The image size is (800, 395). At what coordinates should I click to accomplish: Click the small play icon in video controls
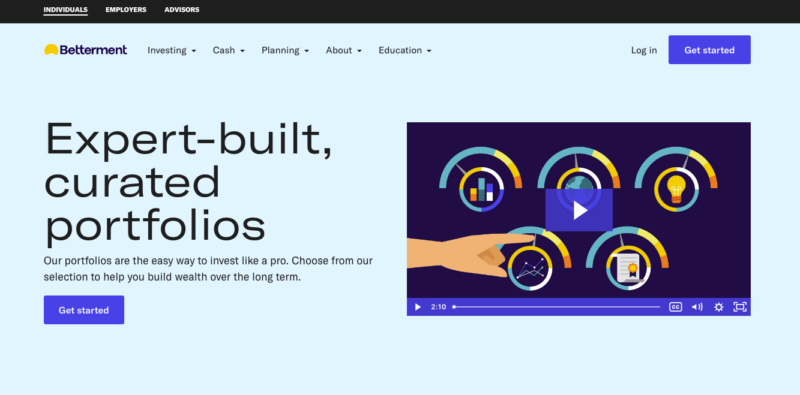pos(417,307)
